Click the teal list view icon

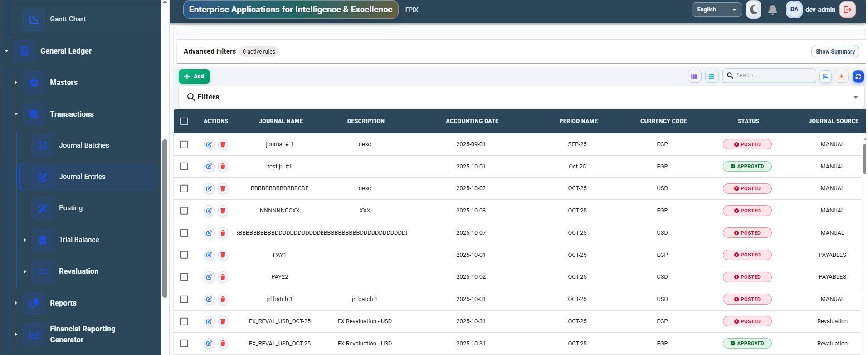(x=712, y=76)
